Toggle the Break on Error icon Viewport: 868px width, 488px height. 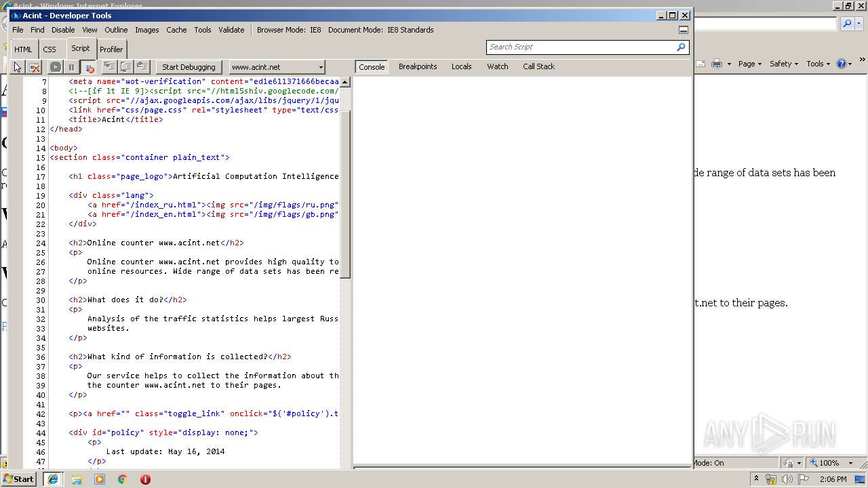pos(88,67)
